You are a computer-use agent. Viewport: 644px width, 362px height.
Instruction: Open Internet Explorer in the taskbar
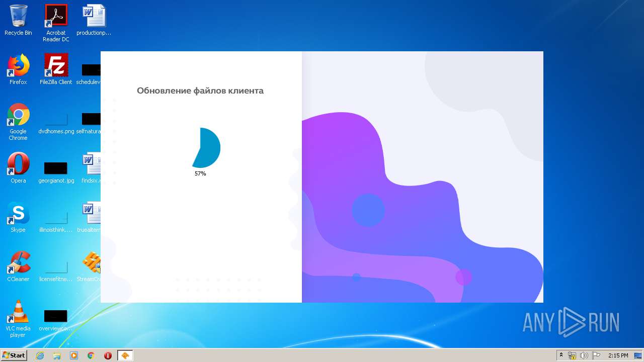point(40,355)
